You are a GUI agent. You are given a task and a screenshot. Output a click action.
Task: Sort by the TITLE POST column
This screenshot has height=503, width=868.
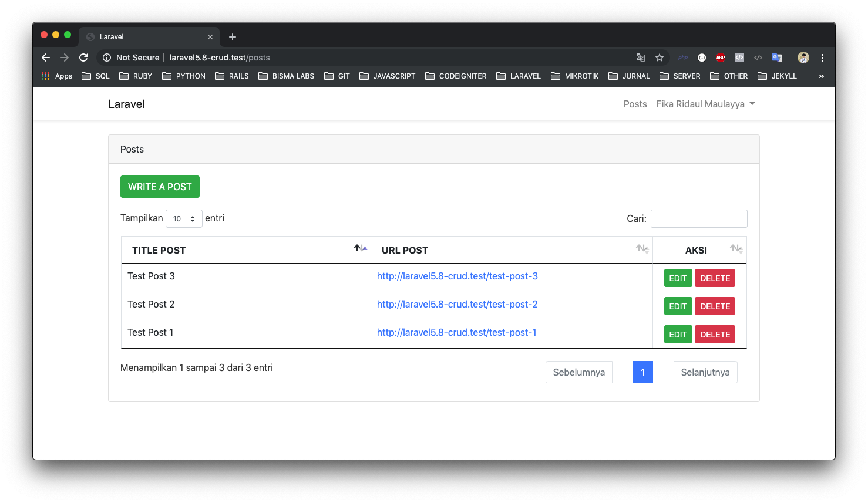(x=245, y=250)
